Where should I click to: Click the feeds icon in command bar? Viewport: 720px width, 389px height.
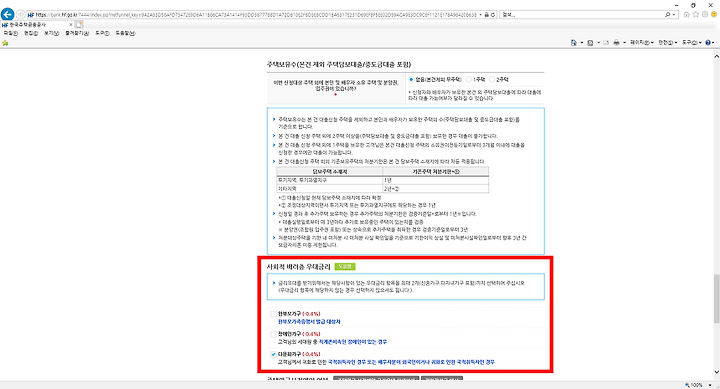[x=590, y=42]
